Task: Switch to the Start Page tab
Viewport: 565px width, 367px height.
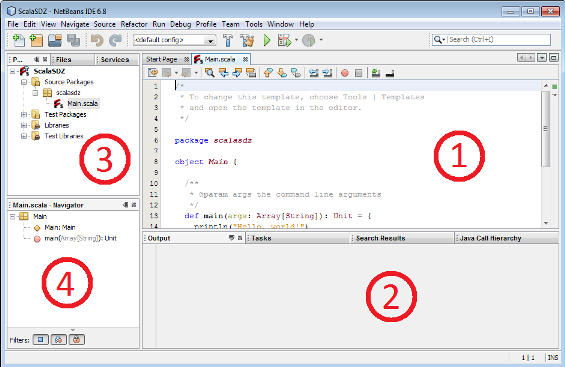Action: tap(162, 59)
